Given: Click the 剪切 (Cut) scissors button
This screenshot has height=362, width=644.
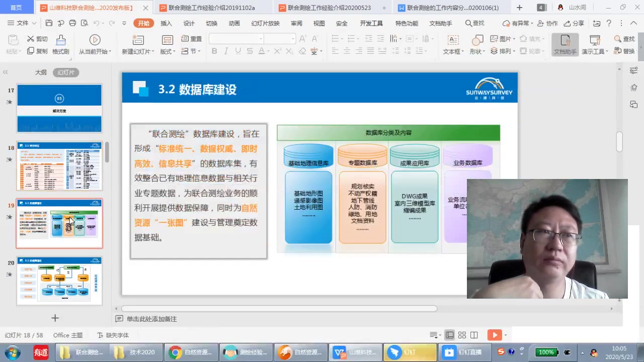Looking at the screenshot, I should point(37,39).
